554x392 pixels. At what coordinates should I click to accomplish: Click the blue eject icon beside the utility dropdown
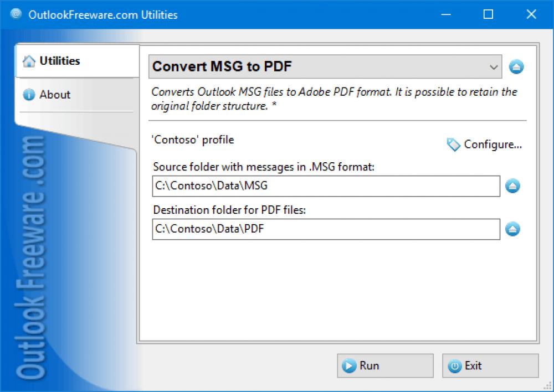click(x=516, y=66)
